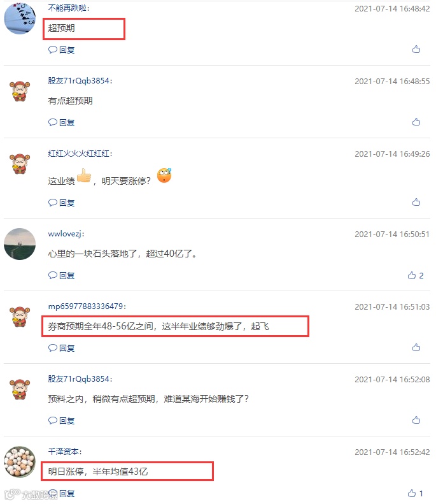436x504 pixels.
Task: Like the 预料之内 comment
Action: pos(416,420)
